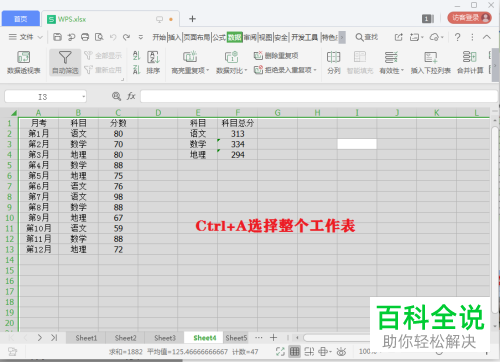
Task: Select row header 5
Action: coord(9,165)
